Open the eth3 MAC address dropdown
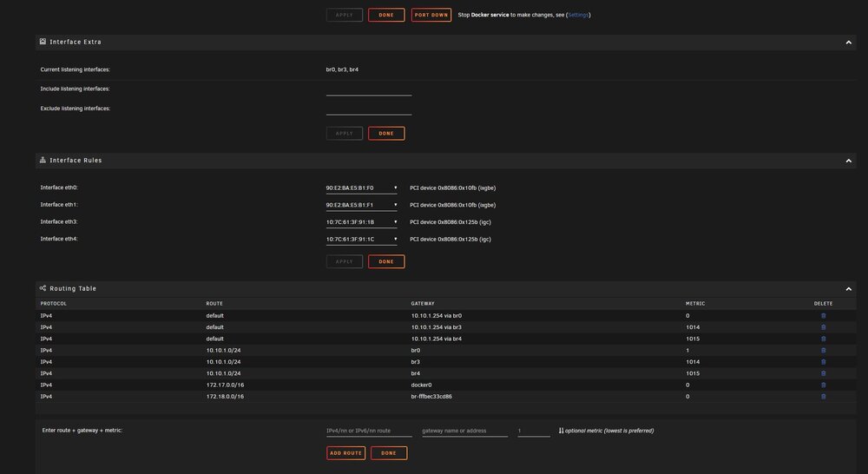Image resolution: width=868 pixels, height=474 pixels. [x=361, y=222]
